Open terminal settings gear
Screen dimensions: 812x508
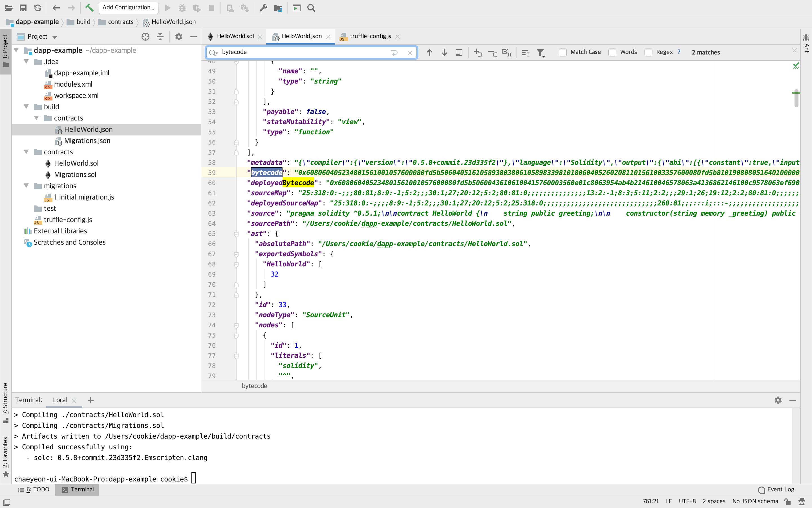[778, 400]
